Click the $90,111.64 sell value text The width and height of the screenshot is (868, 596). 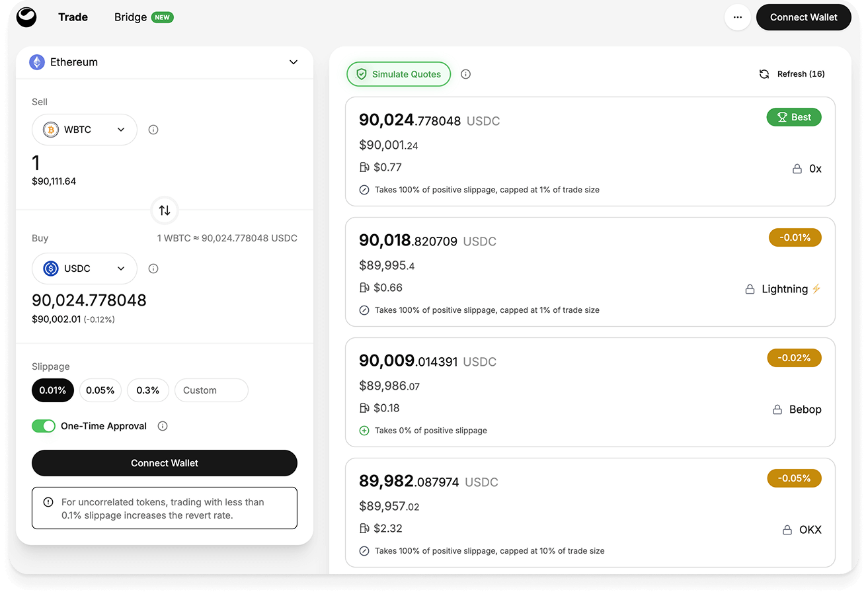click(54, 181)
